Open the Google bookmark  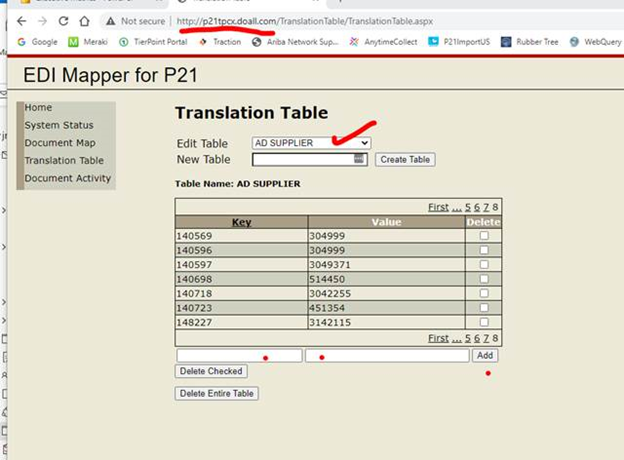37,42
